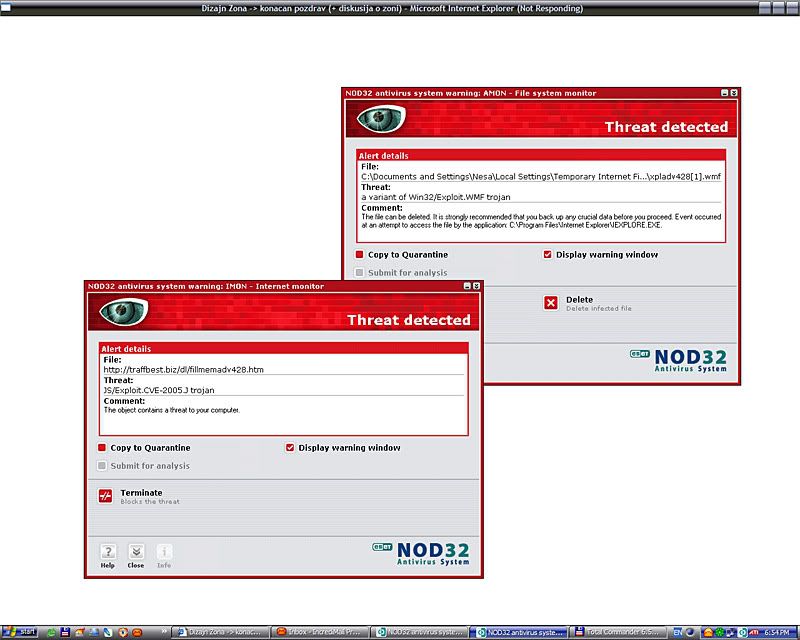Expand the quick-launch overflow chevron
800x640 pixels.
164,631
